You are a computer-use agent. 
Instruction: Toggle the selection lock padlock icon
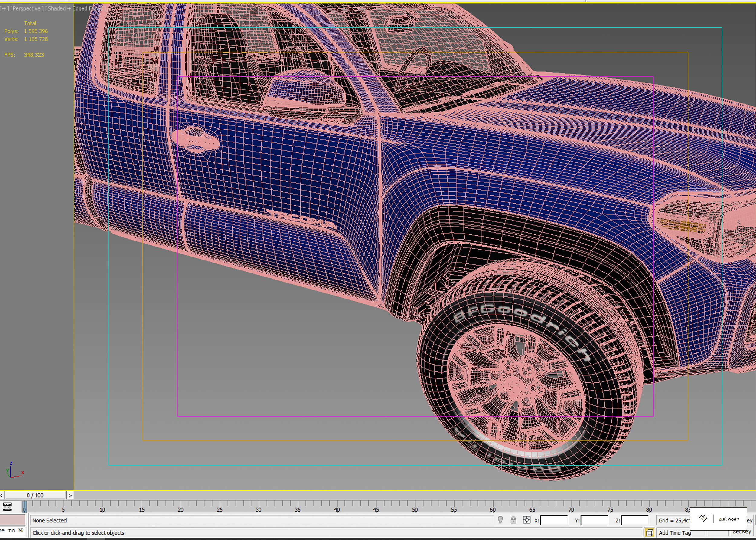click(513, 520)
